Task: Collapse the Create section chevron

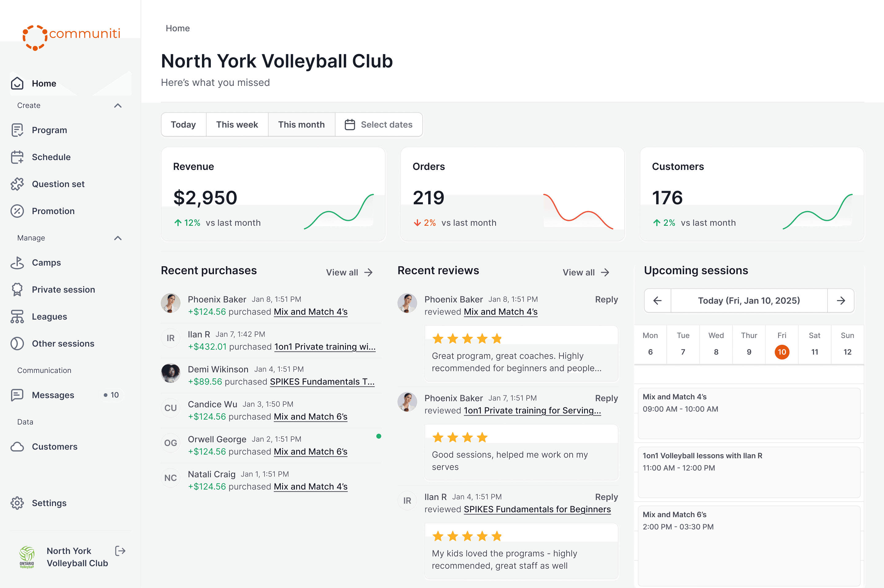Action: tap(118, 106)
